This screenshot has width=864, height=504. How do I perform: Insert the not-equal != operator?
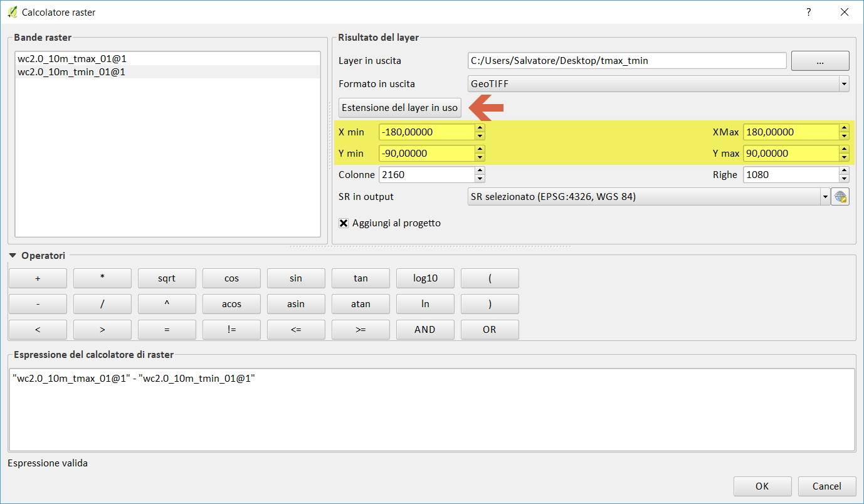[x=231, y=330]
